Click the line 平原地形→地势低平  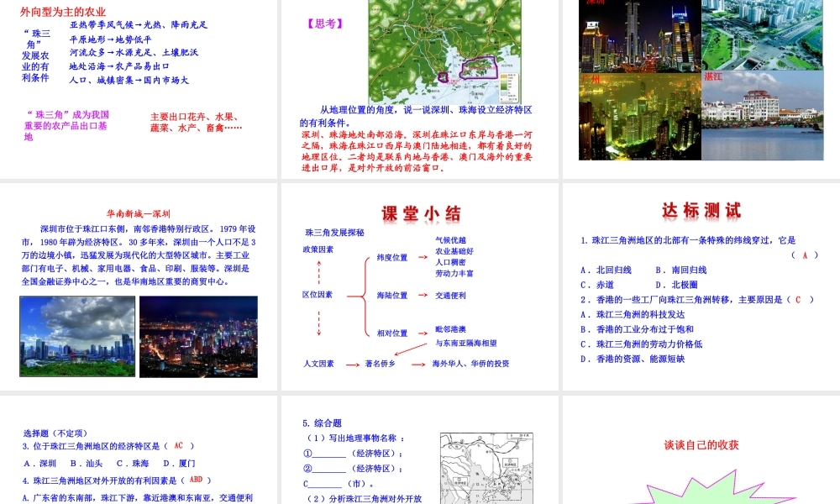pyautogui.click(x=110, y=39)
